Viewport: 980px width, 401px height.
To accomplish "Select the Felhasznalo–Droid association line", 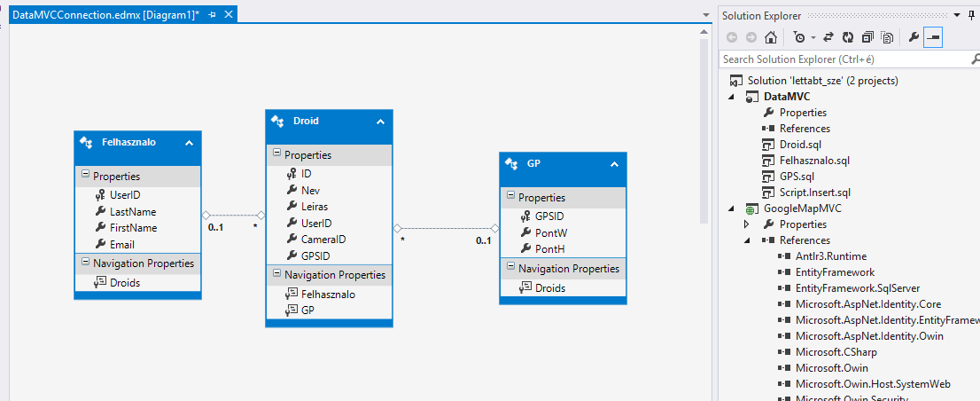I will tap(234, 216).
